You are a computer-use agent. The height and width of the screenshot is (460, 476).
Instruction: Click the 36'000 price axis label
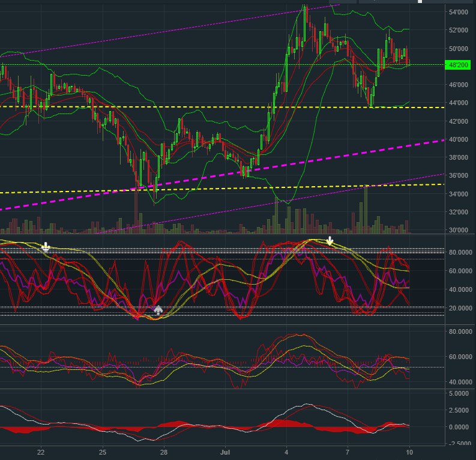coord(459,175)
